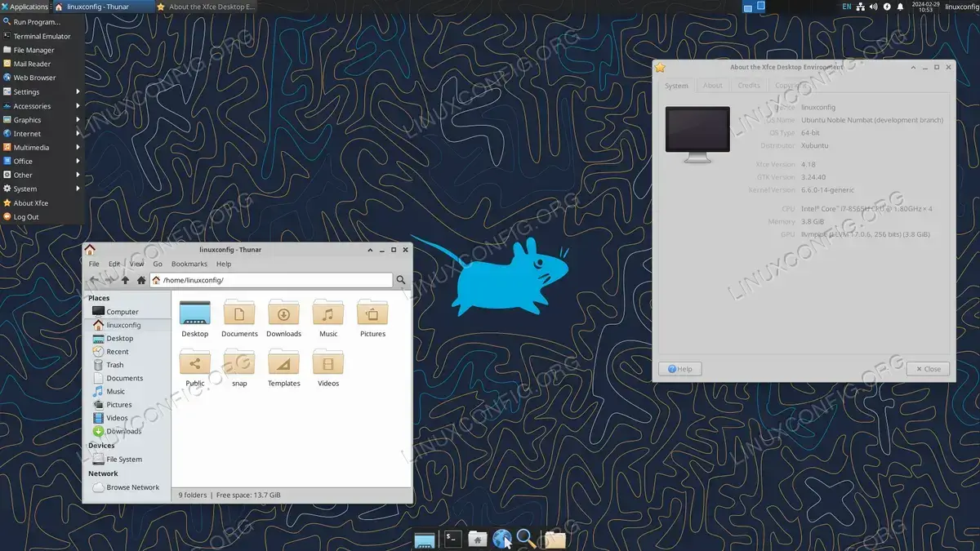Viewport: 980px width, 551px height.
Task: Launch Terminal from the bottom dock
Action: click(453, 539)
